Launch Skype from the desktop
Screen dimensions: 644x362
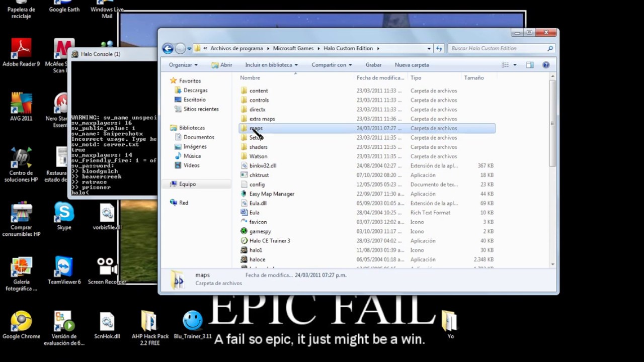pyautogui.click(x=64, y=216)
